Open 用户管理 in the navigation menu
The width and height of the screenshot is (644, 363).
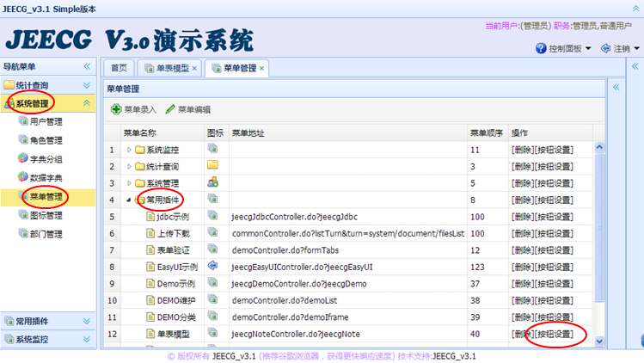tap(46, 121)
